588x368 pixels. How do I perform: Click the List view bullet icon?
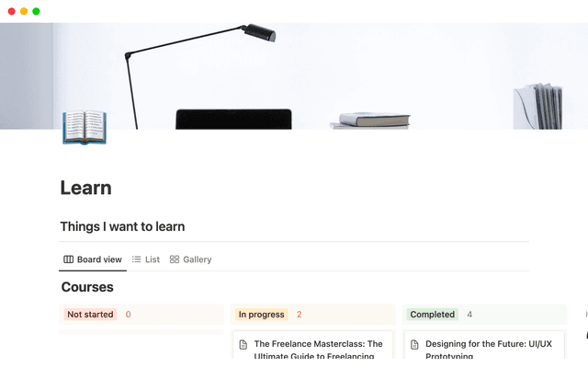(137, 259)
